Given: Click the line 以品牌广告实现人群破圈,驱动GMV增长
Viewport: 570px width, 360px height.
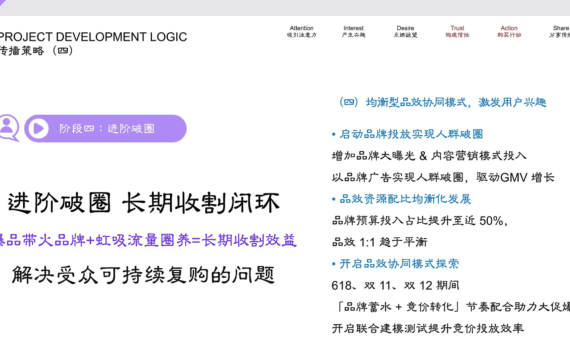Looking at the screenshot, I should [x=443, y=177].
